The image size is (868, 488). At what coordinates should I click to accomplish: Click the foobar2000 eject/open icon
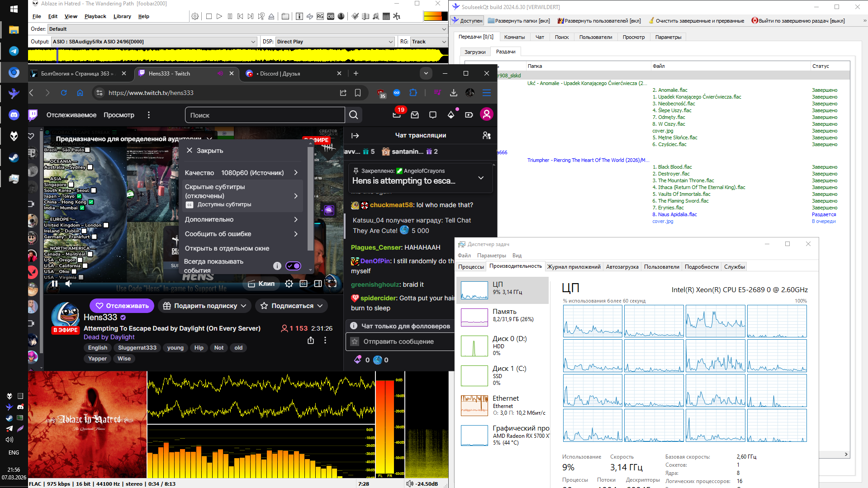point(271,16)
